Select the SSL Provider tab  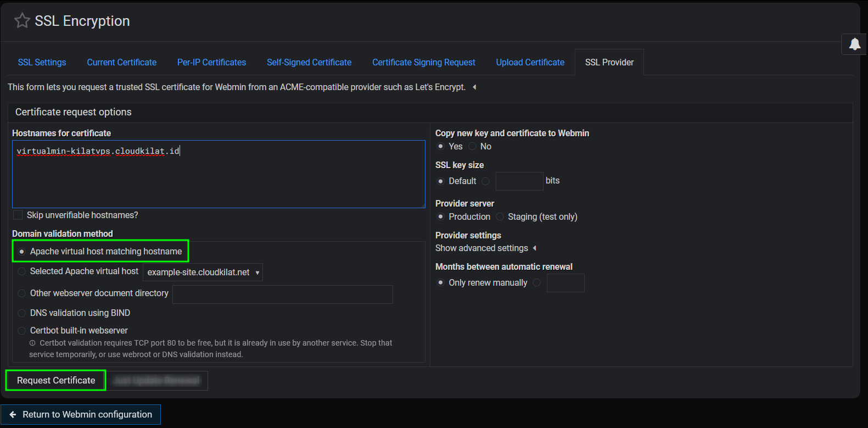coord(609,63)
